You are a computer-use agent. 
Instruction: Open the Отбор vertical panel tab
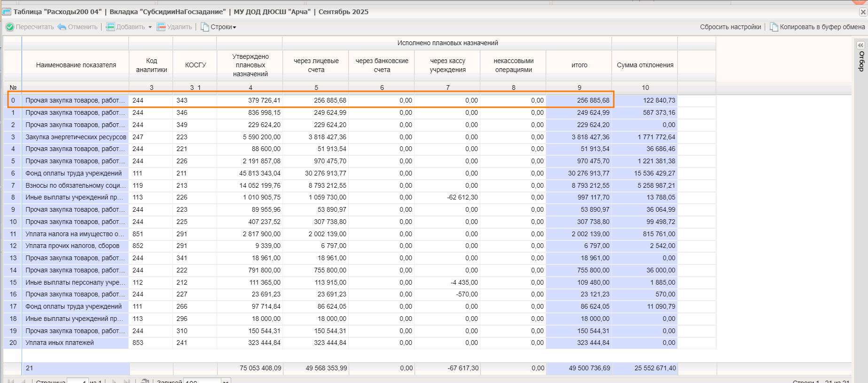(x=861, y=61)
